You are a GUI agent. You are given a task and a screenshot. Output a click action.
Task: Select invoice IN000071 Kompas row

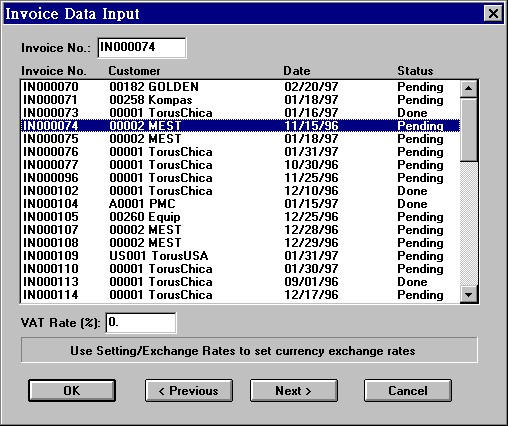coord(240,100)
